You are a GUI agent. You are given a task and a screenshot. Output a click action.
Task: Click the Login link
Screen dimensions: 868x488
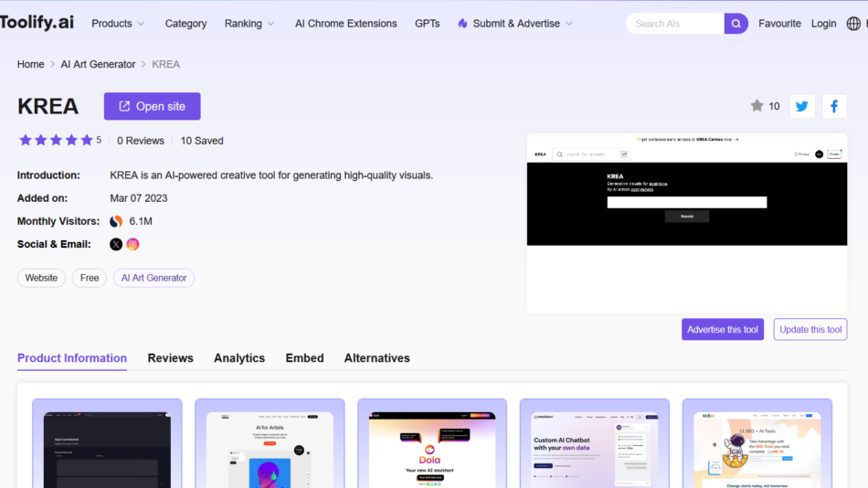coord(824,24)
